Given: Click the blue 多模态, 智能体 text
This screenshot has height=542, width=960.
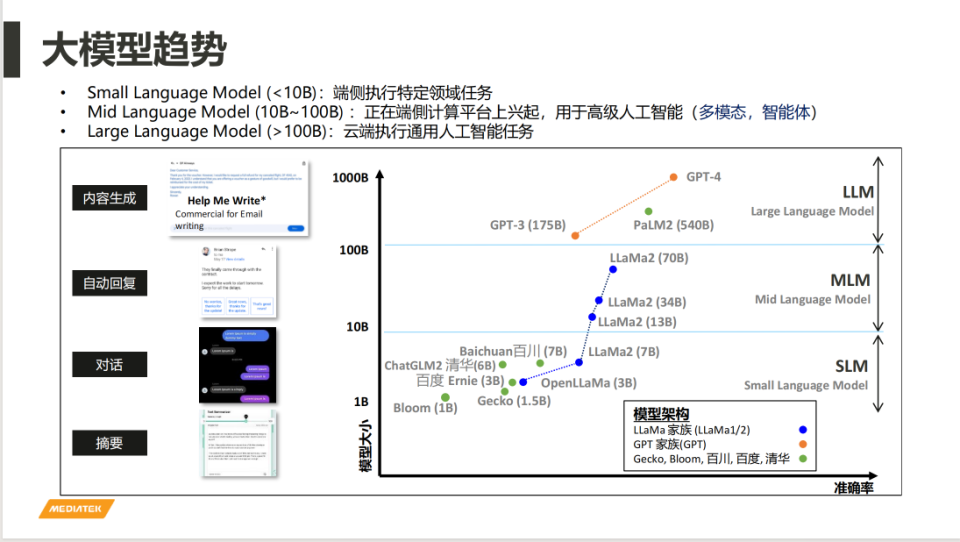Looking at the screenshot, I should (x=754, y=112).
